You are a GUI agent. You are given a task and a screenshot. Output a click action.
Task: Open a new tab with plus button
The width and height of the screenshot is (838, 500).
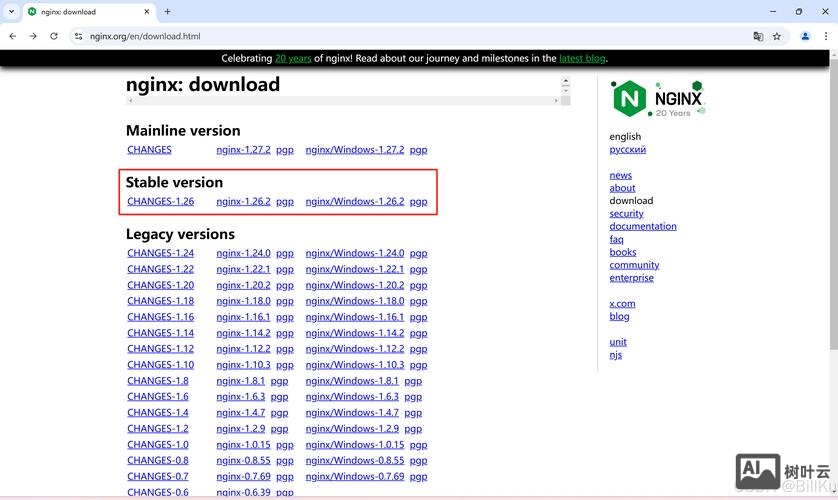[x=167, y=11]
